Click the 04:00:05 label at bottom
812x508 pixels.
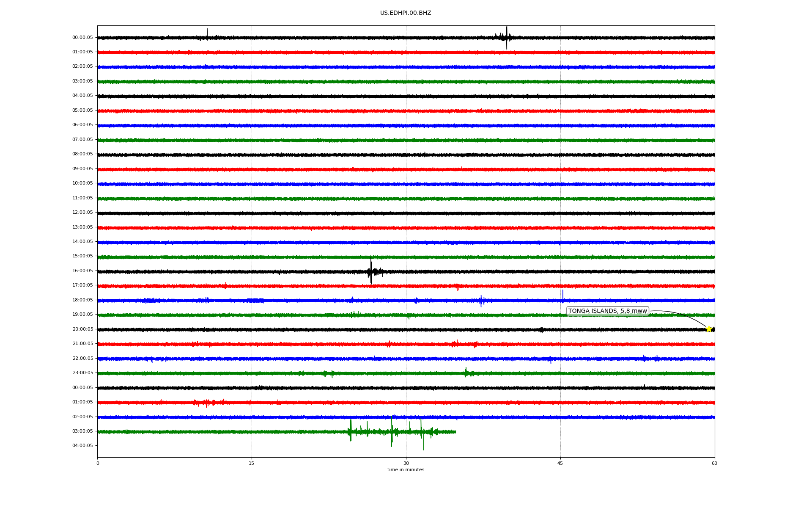click(x=82, y=446)
